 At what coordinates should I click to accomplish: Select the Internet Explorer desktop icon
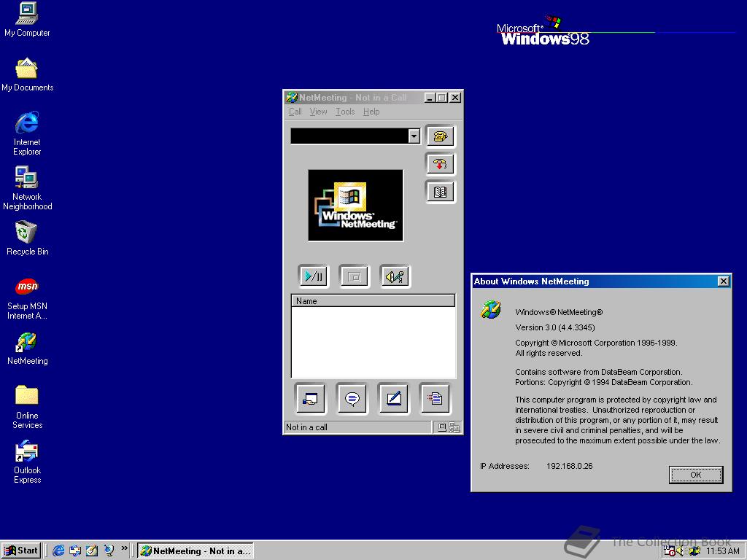pos(27,134)
